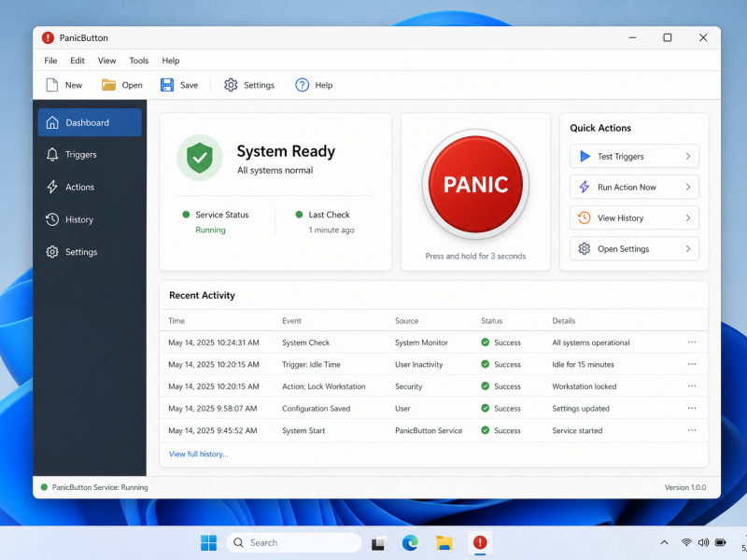Open the Help menu
Screen dimensions: 747x560
tap(171, 61)
